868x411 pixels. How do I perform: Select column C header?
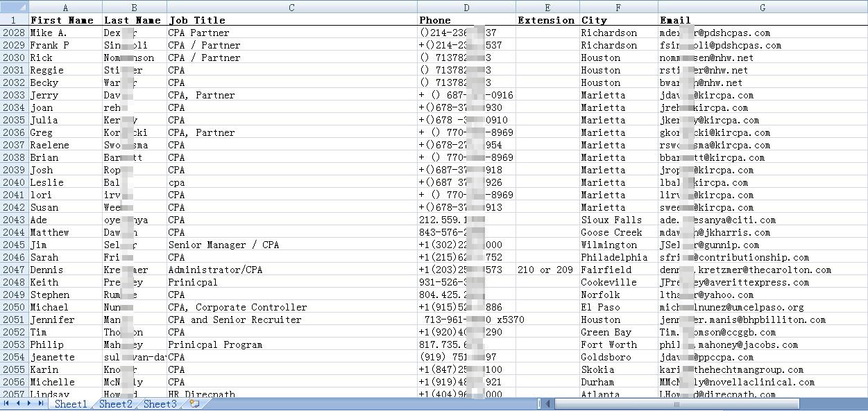[x=291, y=8]
